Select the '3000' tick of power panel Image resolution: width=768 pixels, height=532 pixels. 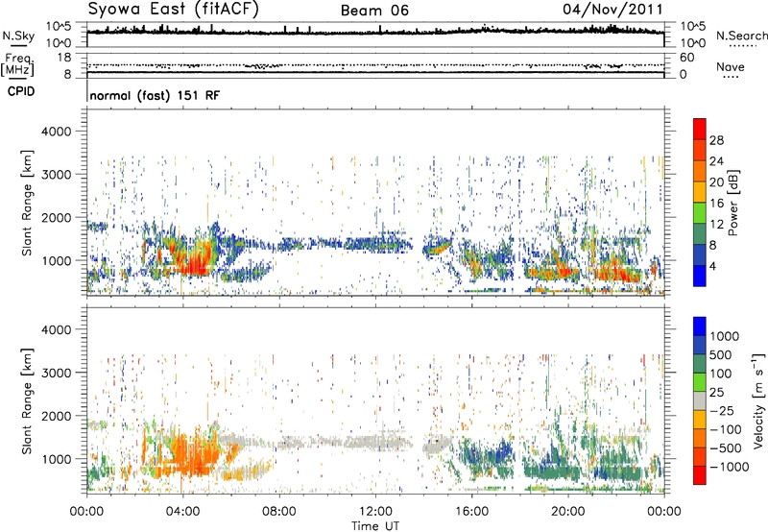(x=56, y=175)
